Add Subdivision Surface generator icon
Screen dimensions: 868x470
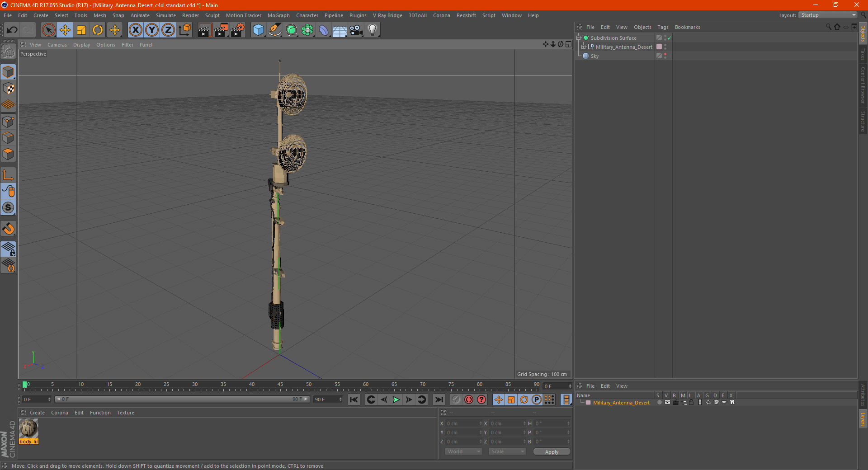[291, 30]
